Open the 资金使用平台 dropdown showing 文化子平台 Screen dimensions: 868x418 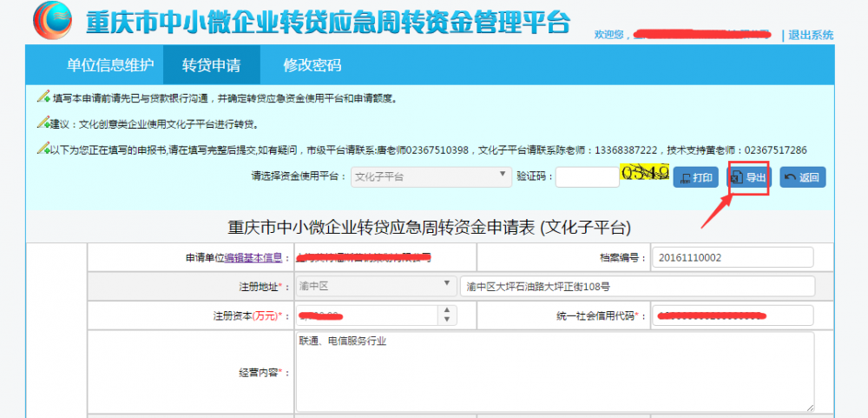tap(431, 176)
